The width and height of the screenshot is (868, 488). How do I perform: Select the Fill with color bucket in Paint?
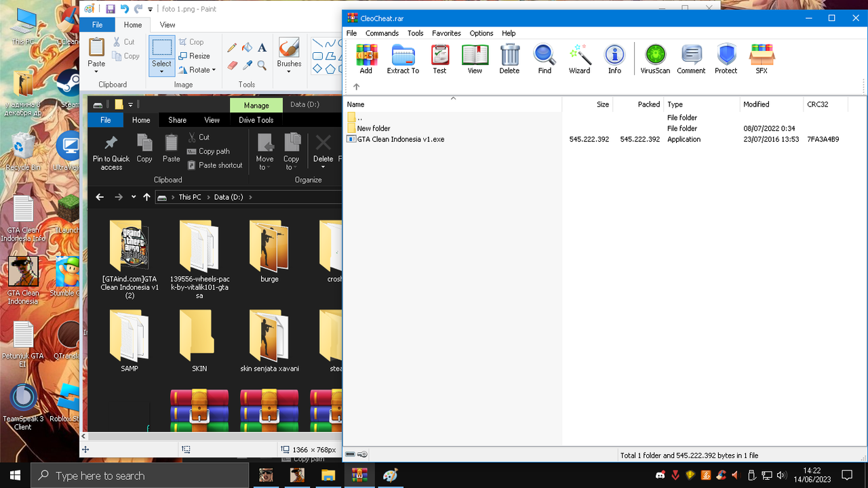(x=247, y=48)
